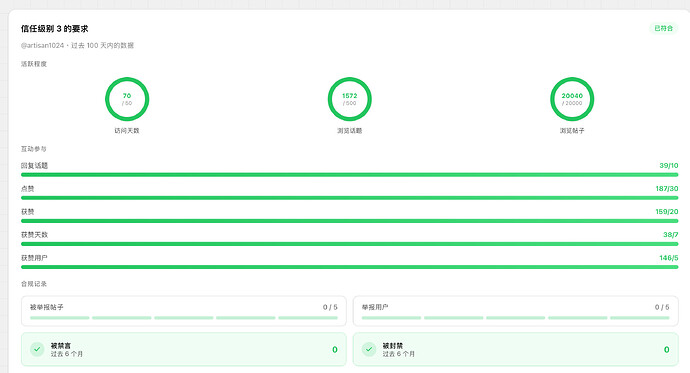Click the 信任级别 3 的要求 heading
Viewport: 690px width, 373px height.
[x=55, y=29]
